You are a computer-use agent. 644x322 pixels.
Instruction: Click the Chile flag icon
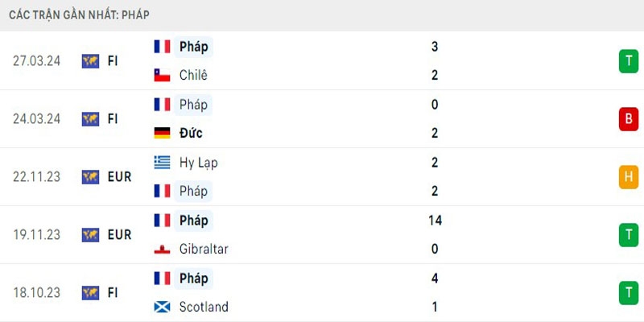tap(162, 75)
